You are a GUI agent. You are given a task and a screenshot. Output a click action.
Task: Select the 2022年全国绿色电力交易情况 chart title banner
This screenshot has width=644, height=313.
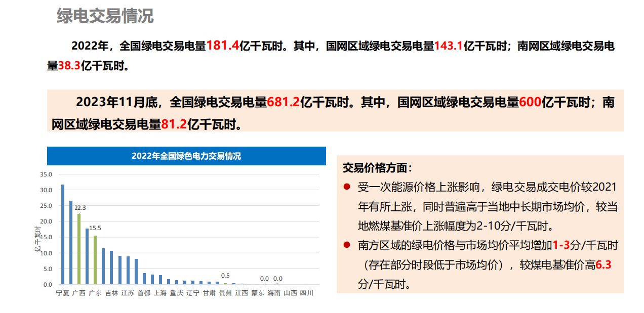[x=186, y=156]
